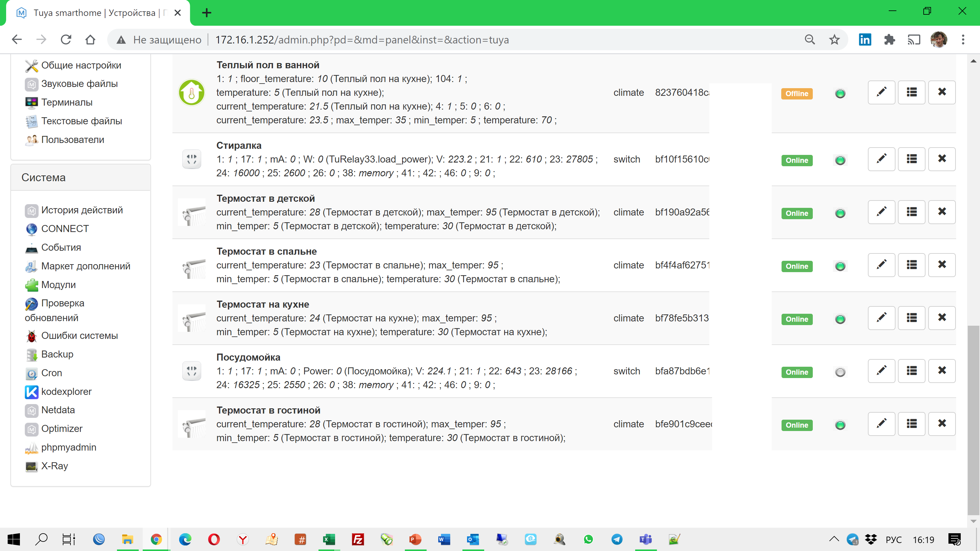Screen dimensions: 980x551
Task: Toggle the indicator next to Термостат в спальне
Action: (840, 265)
